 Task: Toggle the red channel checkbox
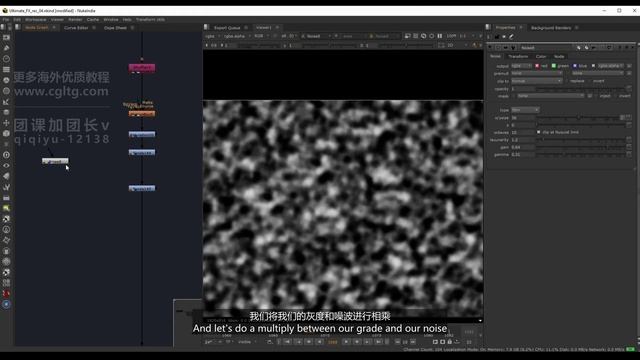[537, 66]
